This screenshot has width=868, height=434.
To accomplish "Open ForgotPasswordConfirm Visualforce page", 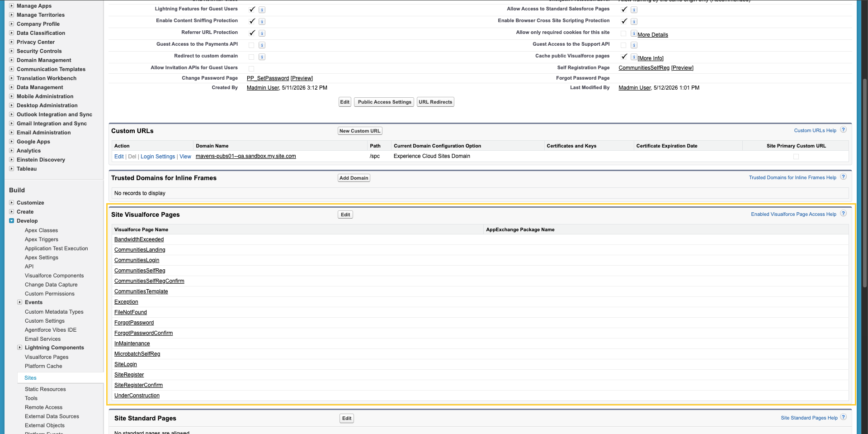I will (x=143, y=333).
